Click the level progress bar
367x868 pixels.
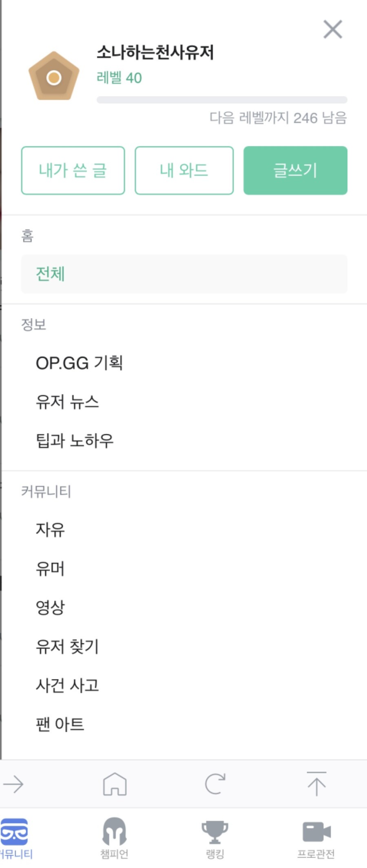(x=222, y=100)
